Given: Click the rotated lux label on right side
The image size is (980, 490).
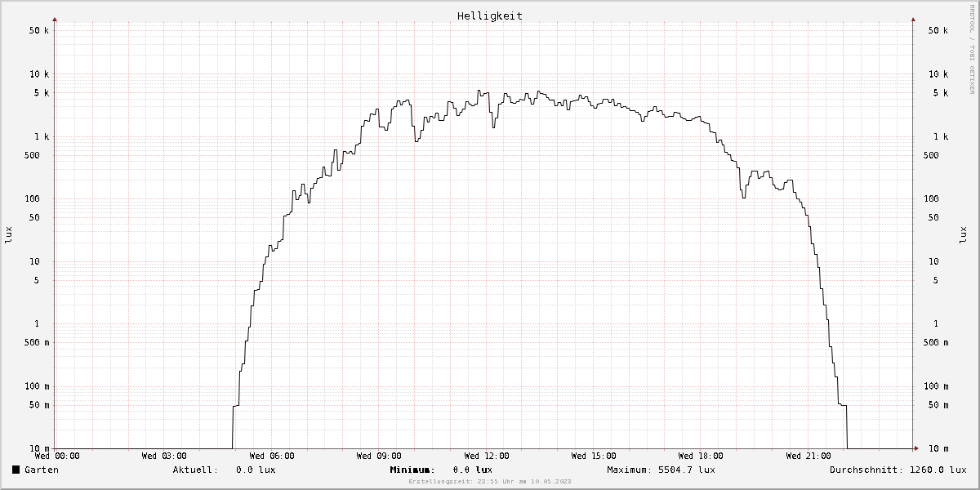Looking at the screenshot, I should coord(962,235).
